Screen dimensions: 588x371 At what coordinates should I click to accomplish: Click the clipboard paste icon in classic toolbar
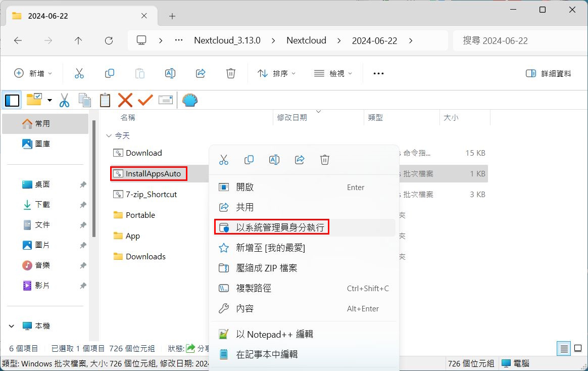point(105,100)
